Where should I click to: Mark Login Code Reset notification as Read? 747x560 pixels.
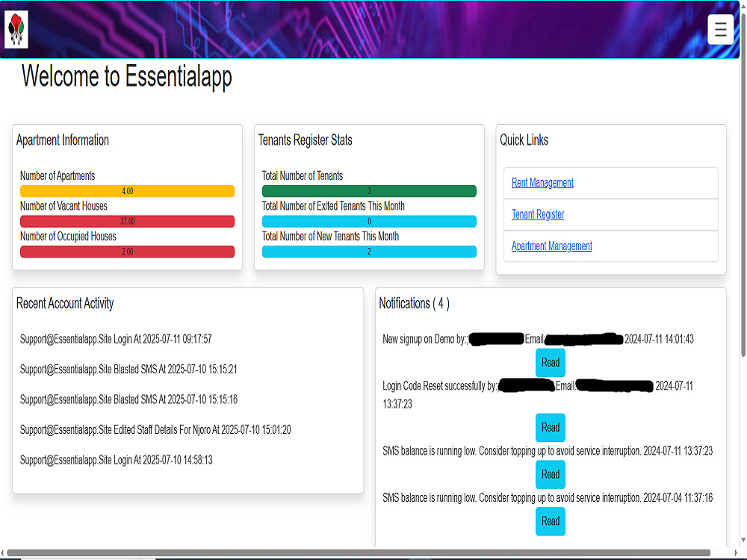551,428
